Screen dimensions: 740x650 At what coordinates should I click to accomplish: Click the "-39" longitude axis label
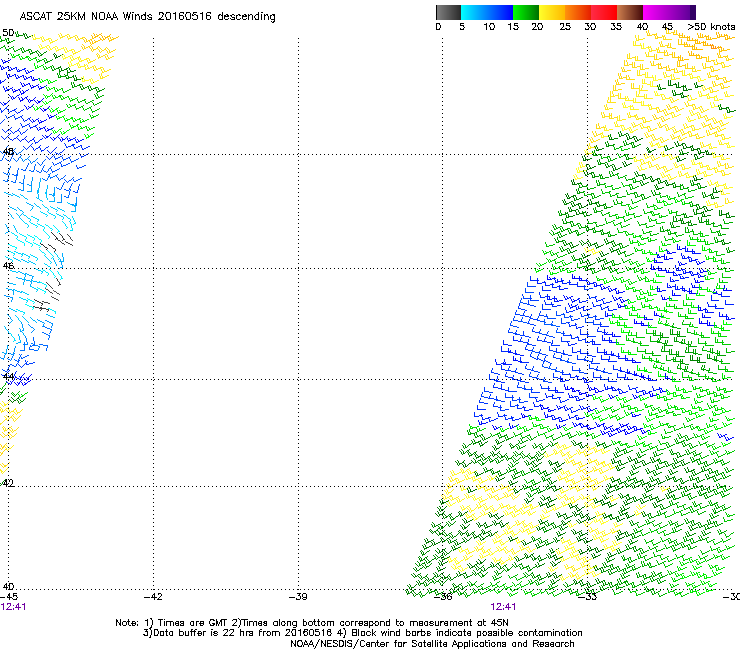pos(298,597)
